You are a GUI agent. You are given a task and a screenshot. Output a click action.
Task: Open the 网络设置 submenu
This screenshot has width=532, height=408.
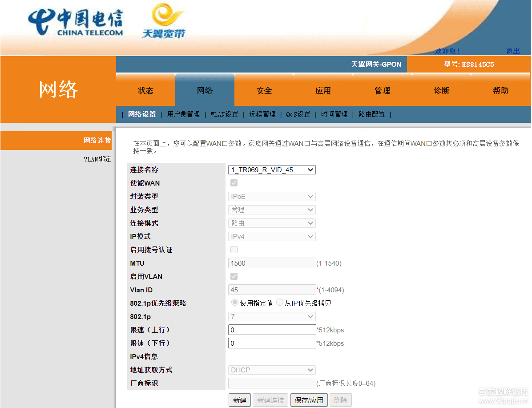coord(142,114)
